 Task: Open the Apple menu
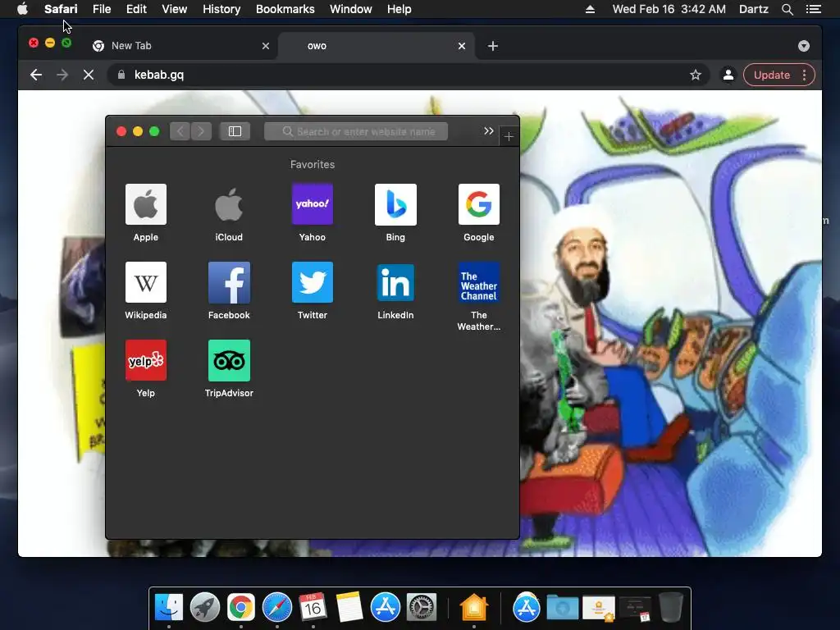[x=22, y=9]
